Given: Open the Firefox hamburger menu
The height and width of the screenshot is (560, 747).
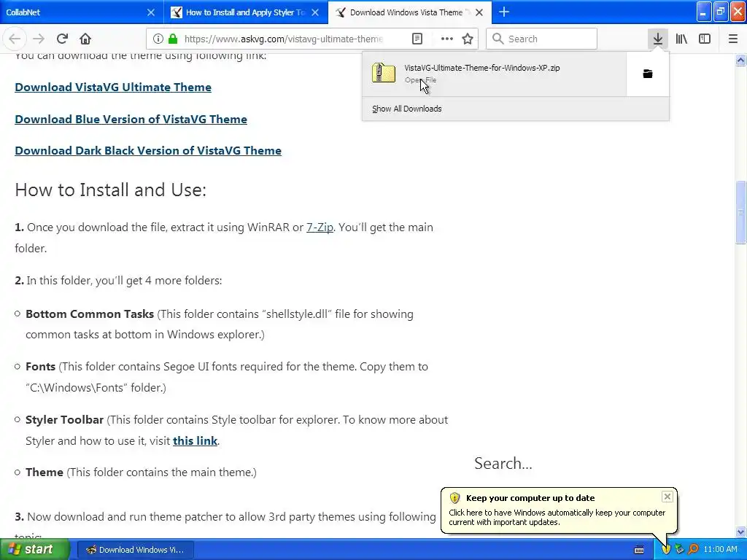Looking at the screenshot, I should tap(733, 39).
